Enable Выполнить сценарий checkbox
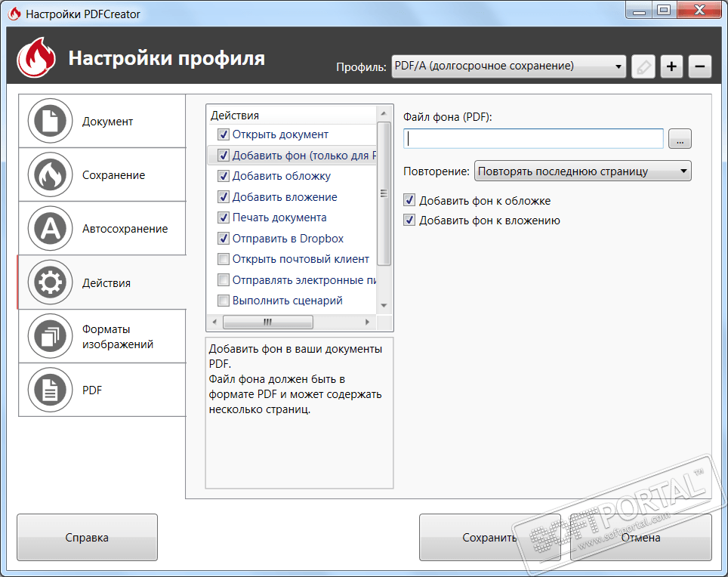This screenshot has width=728, height=577. click(224, 301)
